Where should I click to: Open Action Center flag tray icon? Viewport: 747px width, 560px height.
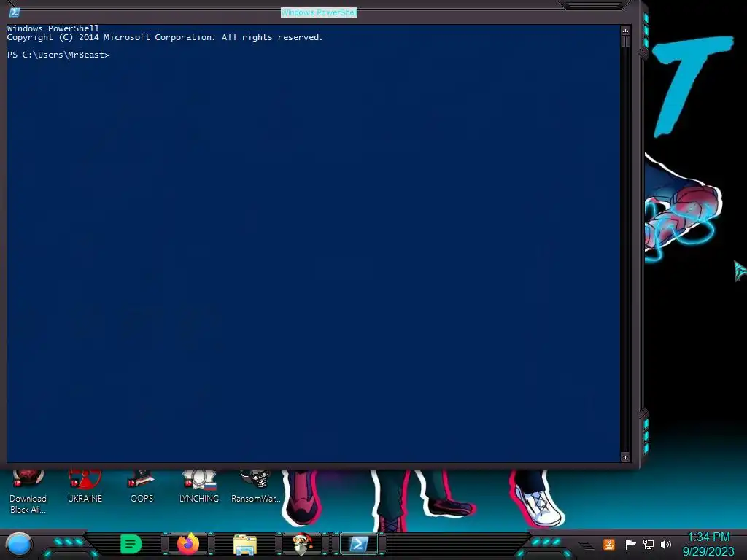tap(630, 544)
